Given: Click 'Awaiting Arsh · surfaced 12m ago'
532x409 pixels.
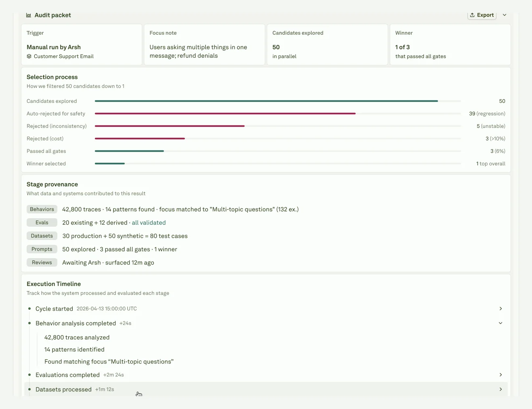Looking at the screenshot, I should [x=108, y=263].
